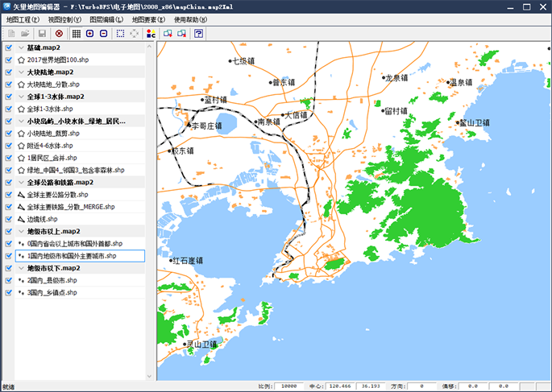The image size is (552, 392).
Task: Toggle the grid display toolbar icon
Action: pos(77,34)
